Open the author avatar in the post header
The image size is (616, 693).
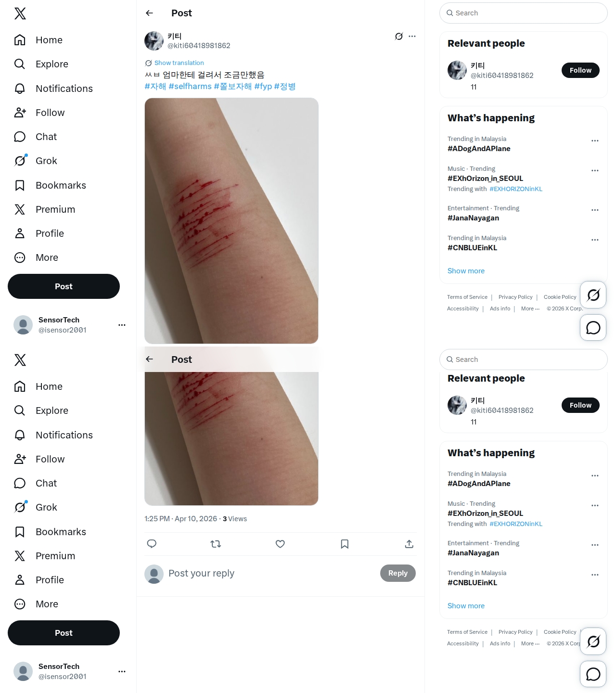coord(154,41)
